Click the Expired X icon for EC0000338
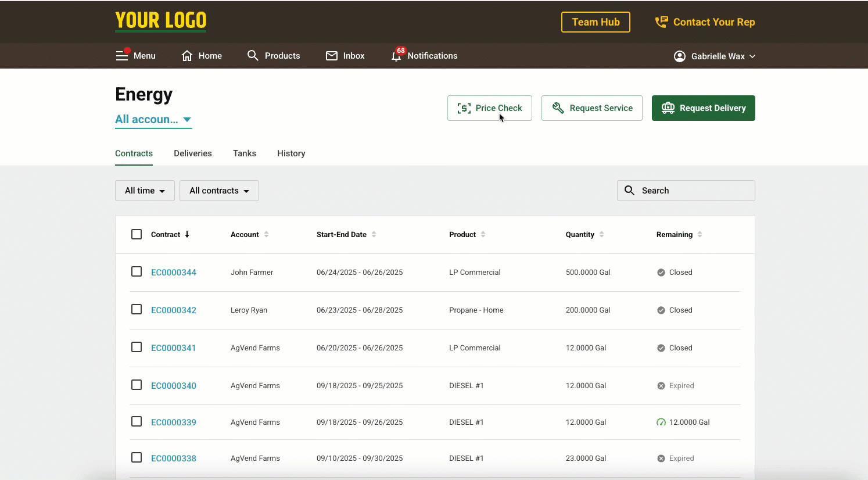This screenshot has height=480, width=868. (661, 458)
